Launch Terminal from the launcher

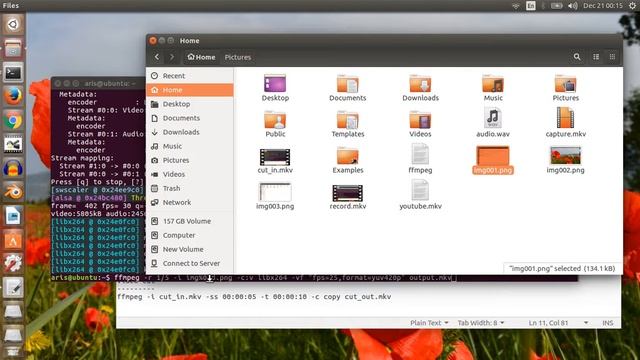(x=13, y=73)
